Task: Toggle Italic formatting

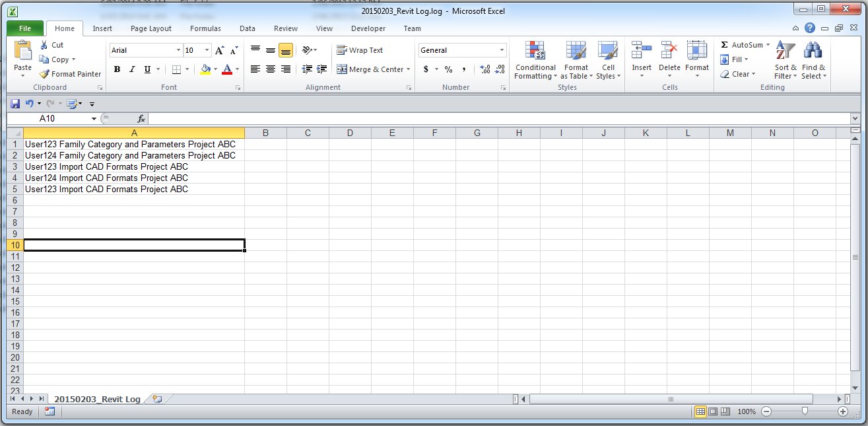Action: point(132,69)
